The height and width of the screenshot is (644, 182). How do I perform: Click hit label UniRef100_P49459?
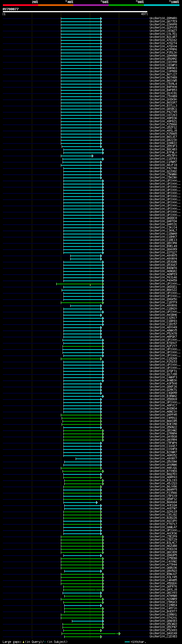(163, 281)
